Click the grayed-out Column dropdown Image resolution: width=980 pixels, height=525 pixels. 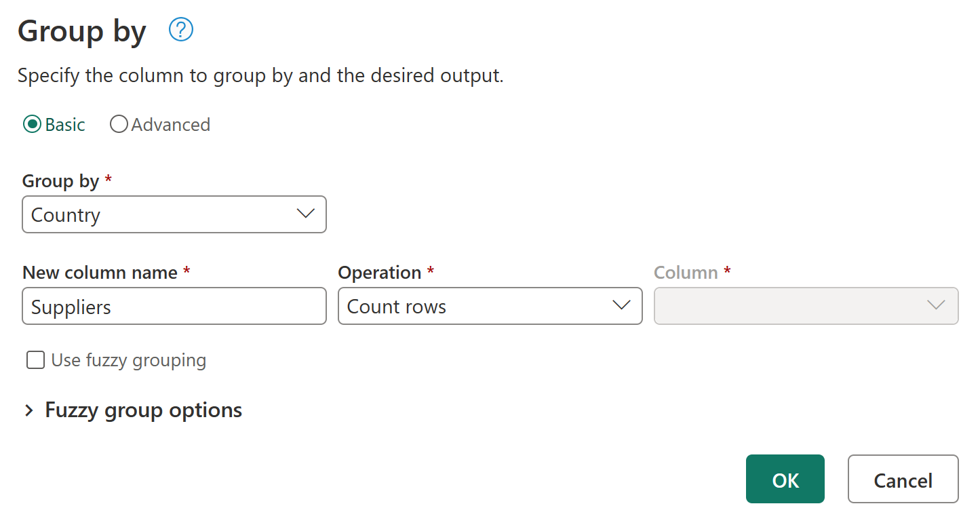click(806, 306)
